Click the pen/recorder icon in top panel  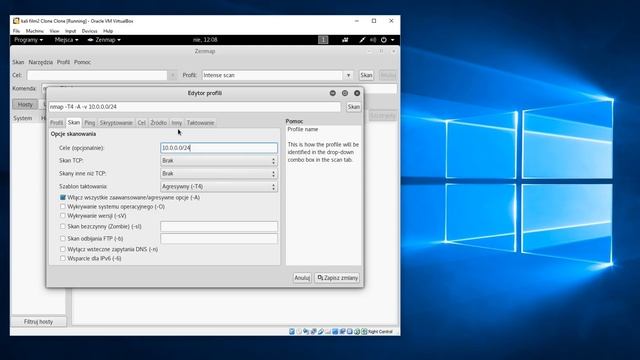point(362,40)
